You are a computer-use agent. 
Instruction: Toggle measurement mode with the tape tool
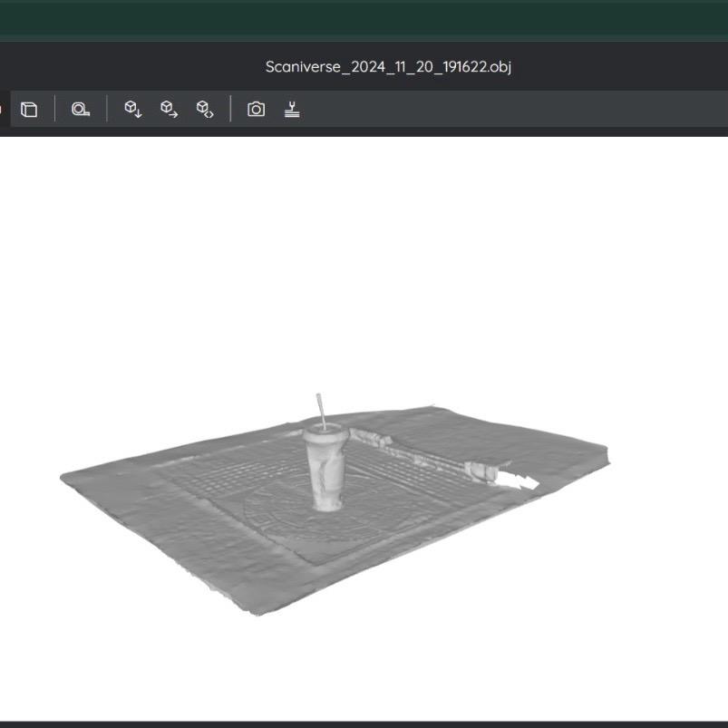click(x=80, y=109)
